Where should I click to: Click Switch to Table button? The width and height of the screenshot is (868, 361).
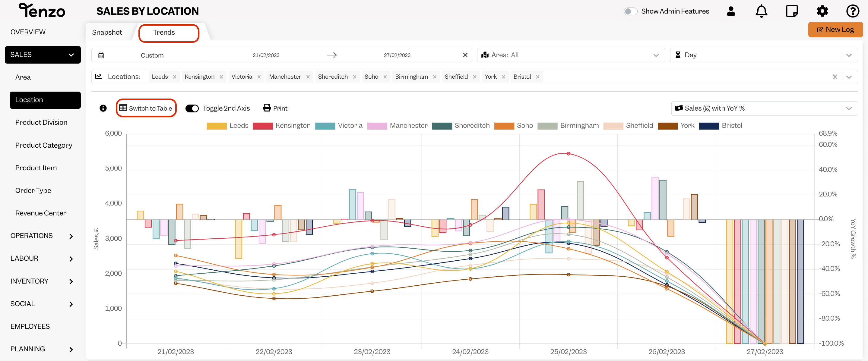tap(146, 108)
